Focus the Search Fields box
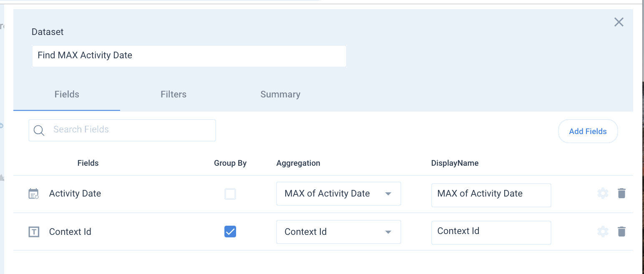Viewport: 644px width, 274px height. point(122,130)
